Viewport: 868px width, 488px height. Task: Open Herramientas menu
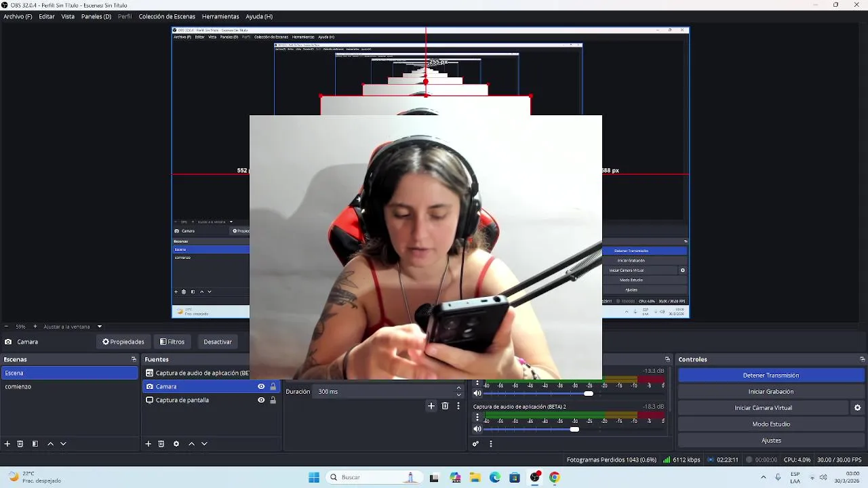220,16
